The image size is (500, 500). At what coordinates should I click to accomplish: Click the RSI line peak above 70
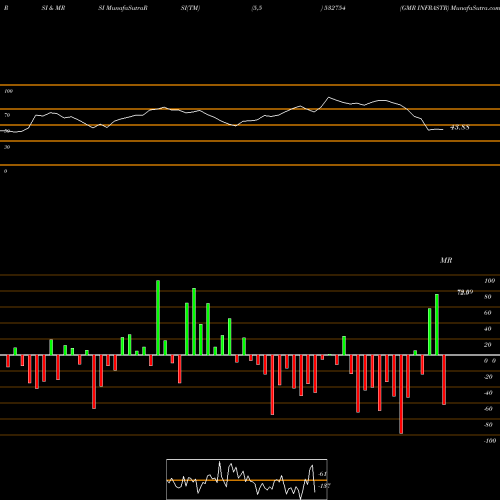329,97
